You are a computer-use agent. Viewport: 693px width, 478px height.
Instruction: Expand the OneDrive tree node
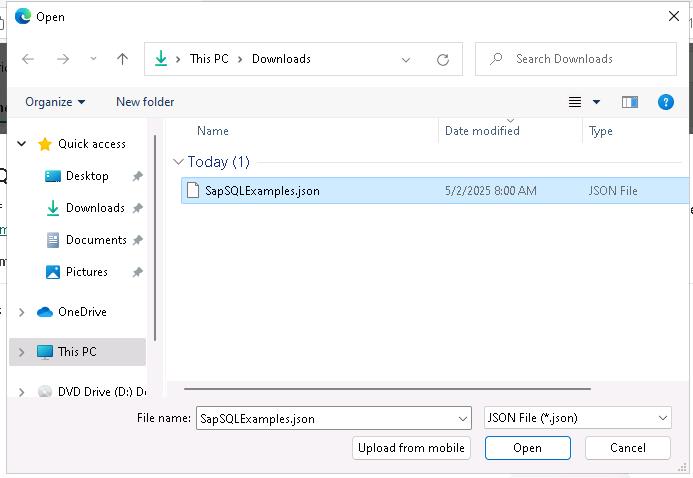click(22, 312)
